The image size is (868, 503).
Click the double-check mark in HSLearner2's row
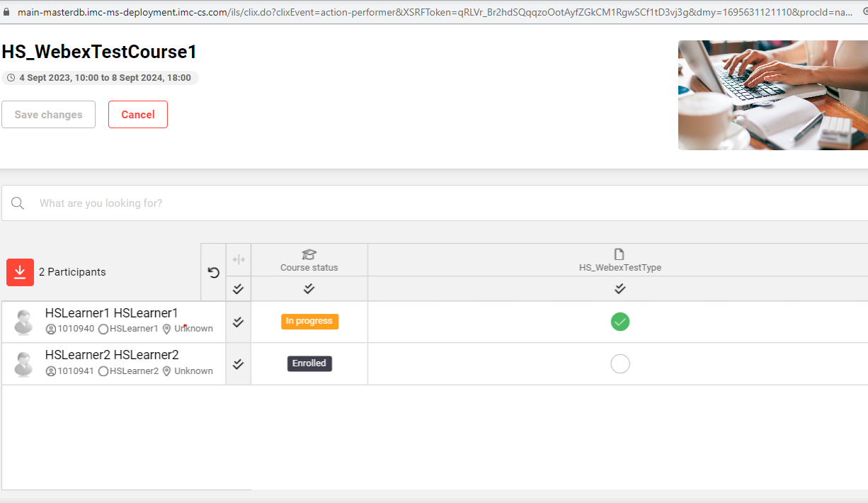coord(238,364)
